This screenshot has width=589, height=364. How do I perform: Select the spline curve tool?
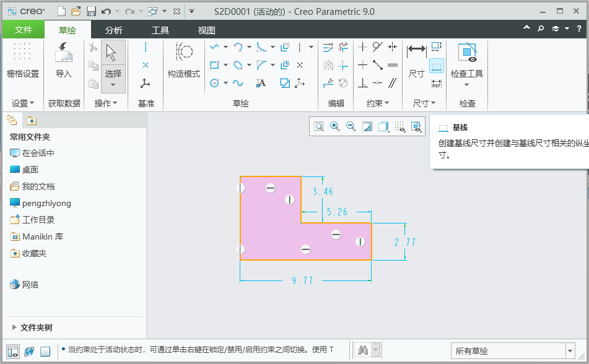pyautogui.click(x=238, y=83)
